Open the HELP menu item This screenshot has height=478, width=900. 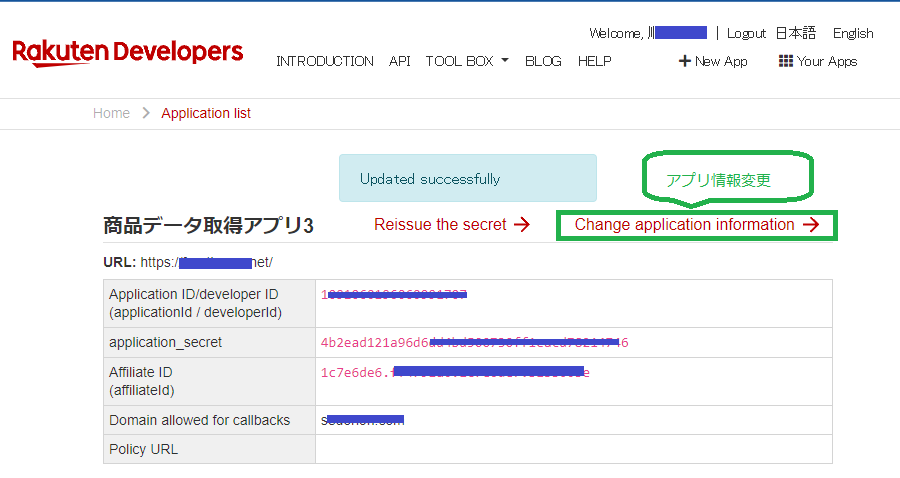[595, 61]
